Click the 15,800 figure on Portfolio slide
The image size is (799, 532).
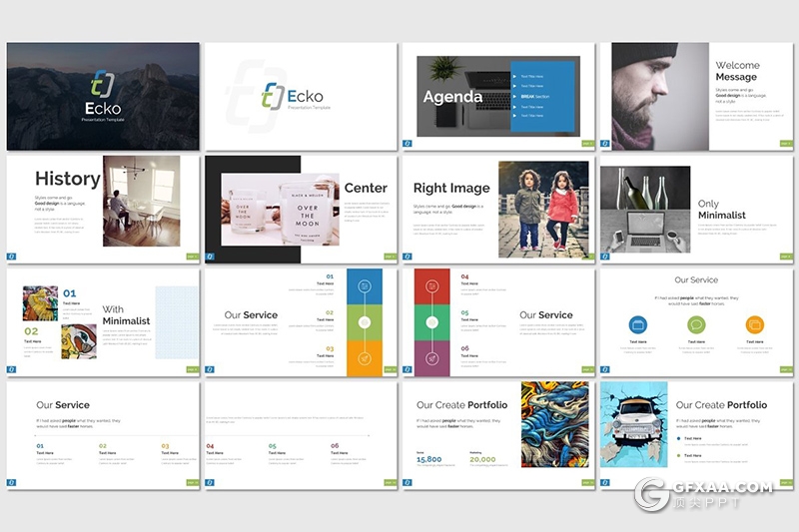[428, 460]
